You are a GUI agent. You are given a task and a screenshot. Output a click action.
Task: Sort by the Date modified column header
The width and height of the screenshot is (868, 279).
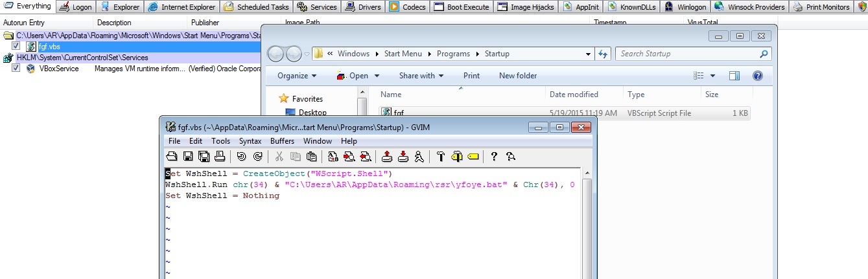(584, 95)
